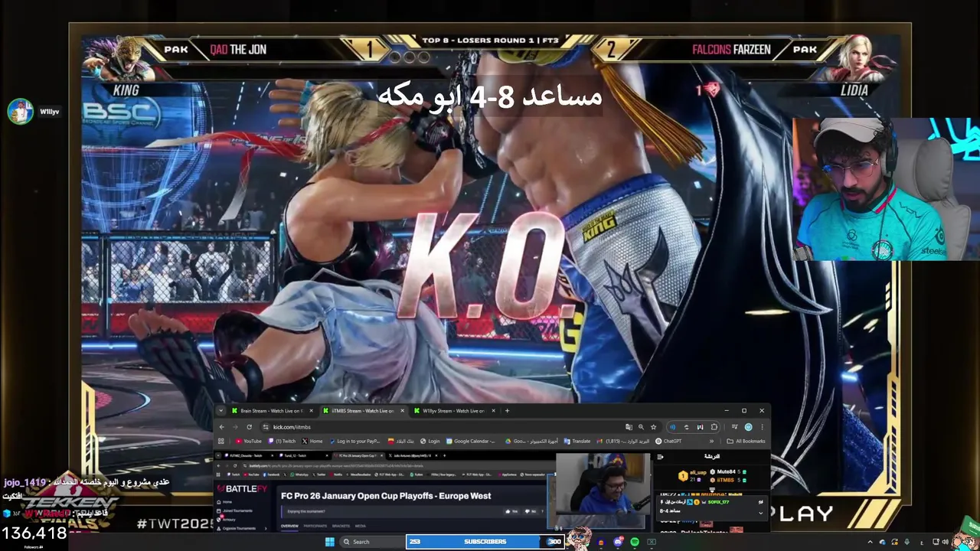980x551 pixels.
Task: Open the Log in to your PayPal bookmark
Action: click(x=354, y=441)
